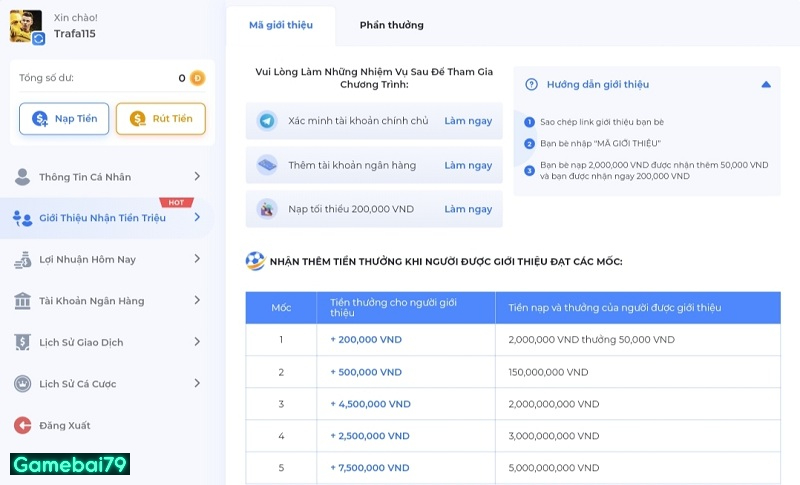800x485 pixels.
Task: Click the soccer ball icon above rewards table
Action: 255,261
